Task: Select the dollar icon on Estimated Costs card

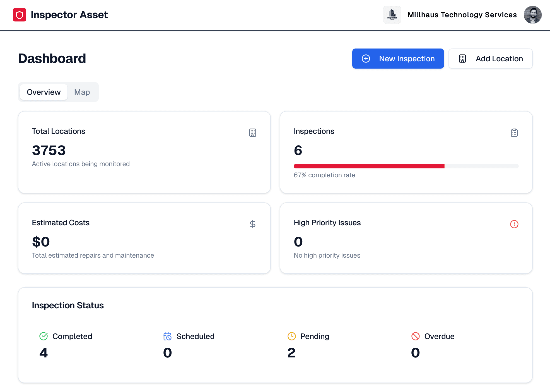Action: click(253, 224)
